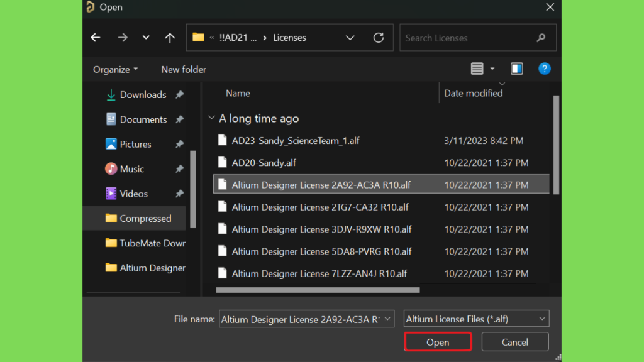Go back with the left arrow
The image size is (644, 362).
point(96,38)
